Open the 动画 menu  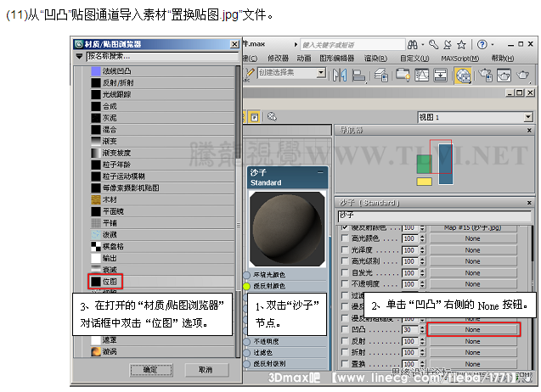tap(304, 59)
